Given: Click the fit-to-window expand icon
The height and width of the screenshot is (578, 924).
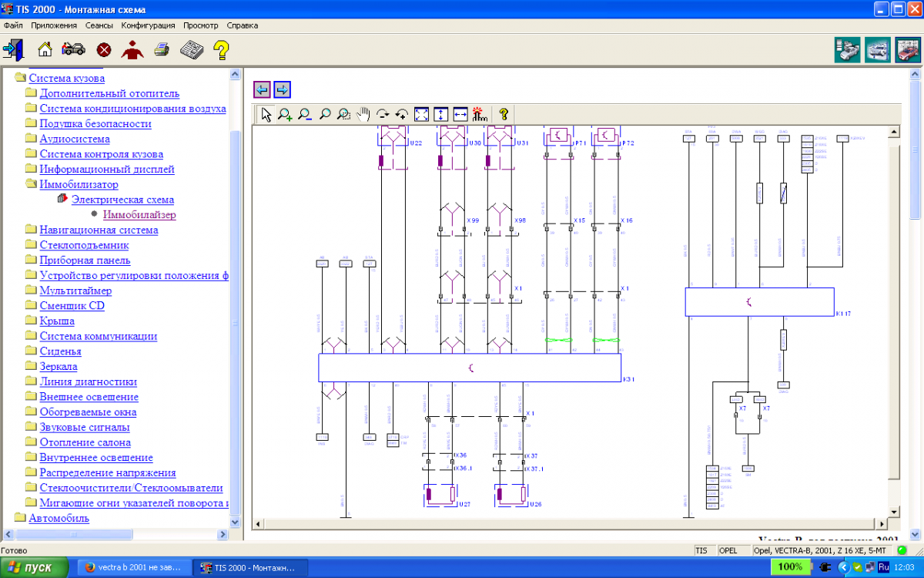Looking at the screenshot, I should click(422, 115).
